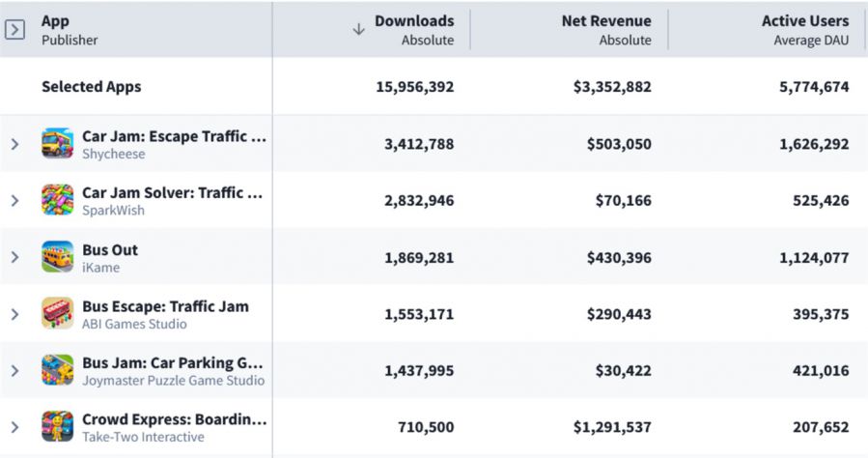Screen dimensions: 868x458
Task: Expand the Bus Jam: Car Parking row
Action: click(x=14, y=370)
